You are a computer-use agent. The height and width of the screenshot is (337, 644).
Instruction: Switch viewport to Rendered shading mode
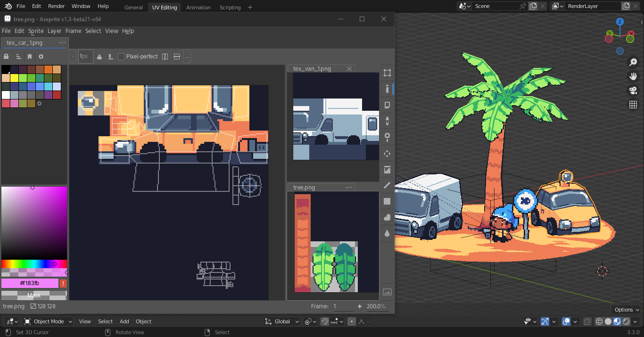pyautogui.click(x=626, y=321)
